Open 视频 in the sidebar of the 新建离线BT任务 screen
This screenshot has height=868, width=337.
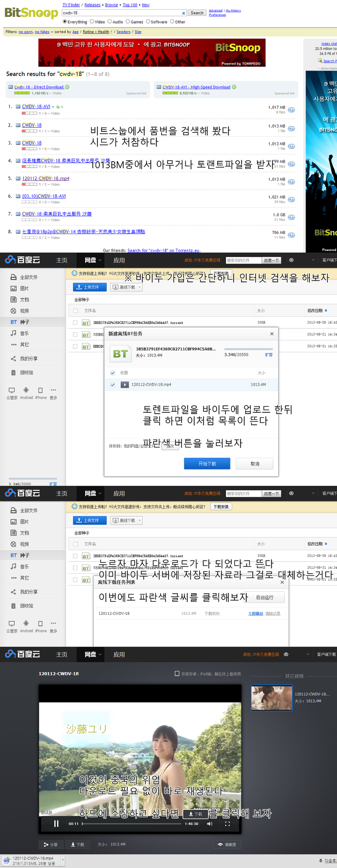24,311
